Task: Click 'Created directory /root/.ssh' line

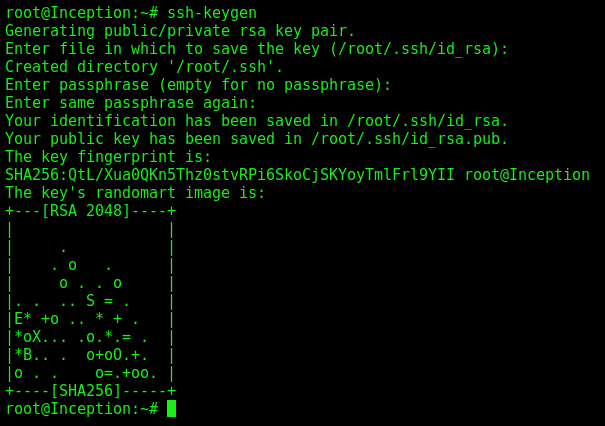Action: pos(144,67)
